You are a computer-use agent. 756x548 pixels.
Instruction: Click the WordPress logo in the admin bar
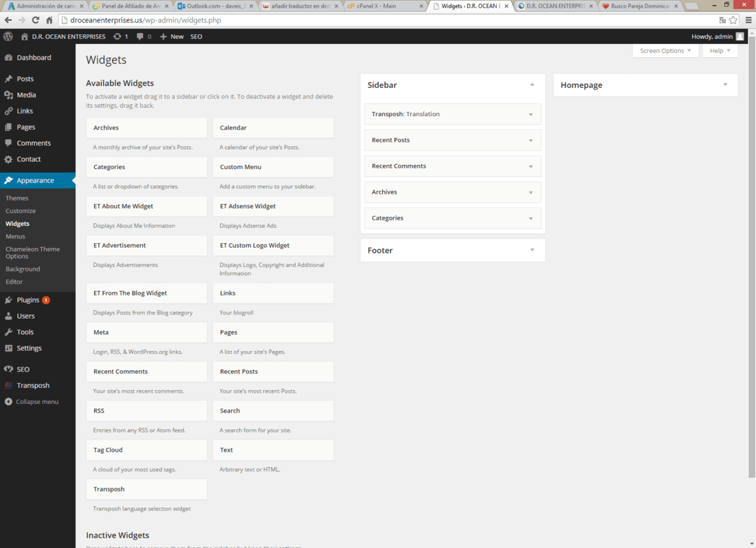click(x=8, y=36)
